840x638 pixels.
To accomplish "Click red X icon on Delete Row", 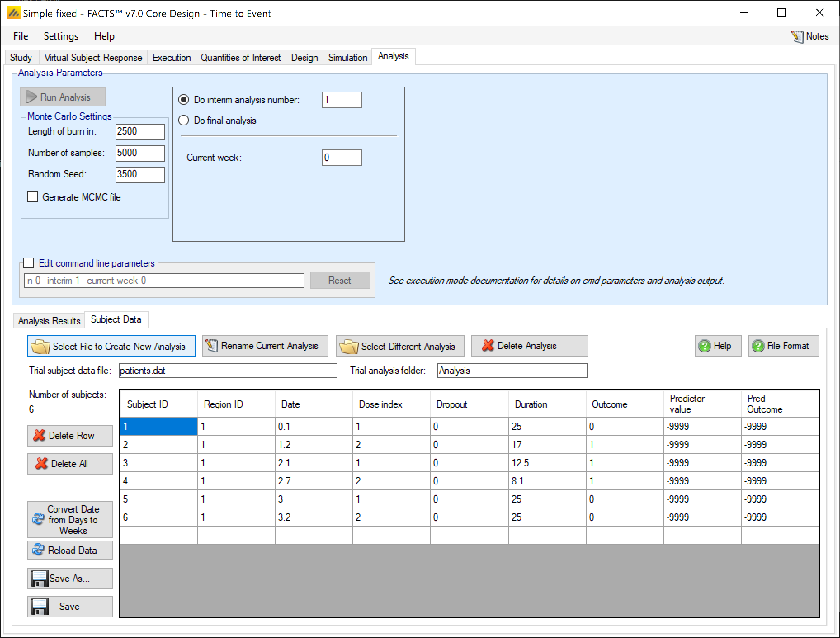I will [x=39, y=435].
